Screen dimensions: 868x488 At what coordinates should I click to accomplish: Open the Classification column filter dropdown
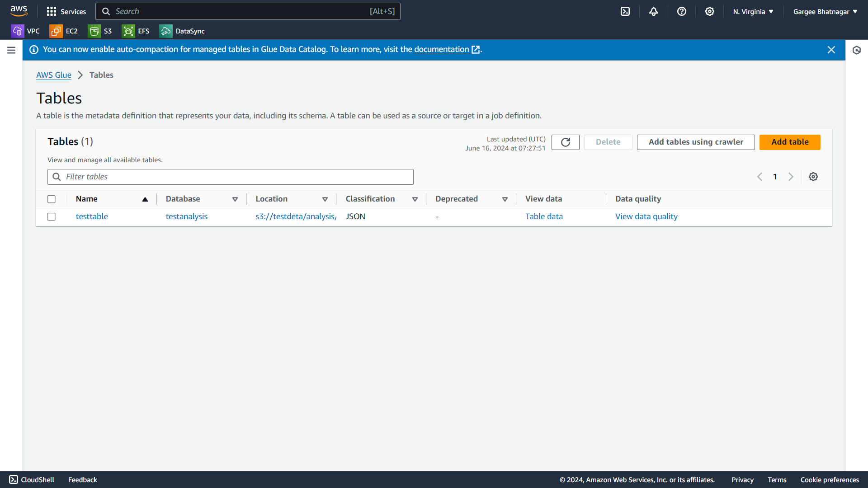pos(415,199)
